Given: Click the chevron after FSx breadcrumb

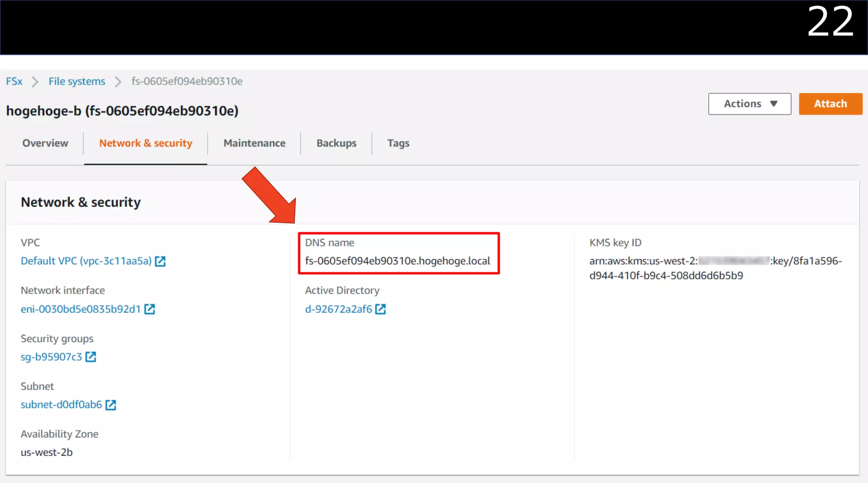Looking at the screenshot, I should 35,82.
